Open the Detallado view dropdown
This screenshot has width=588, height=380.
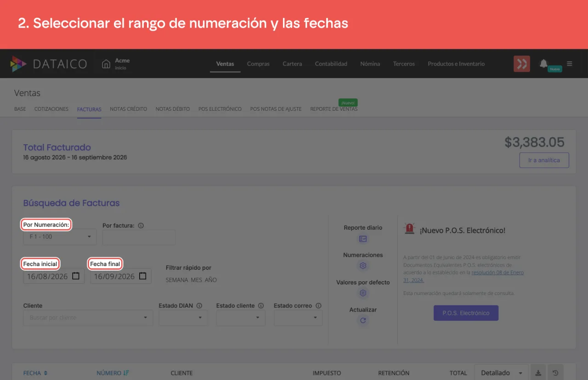click(502, 373)
